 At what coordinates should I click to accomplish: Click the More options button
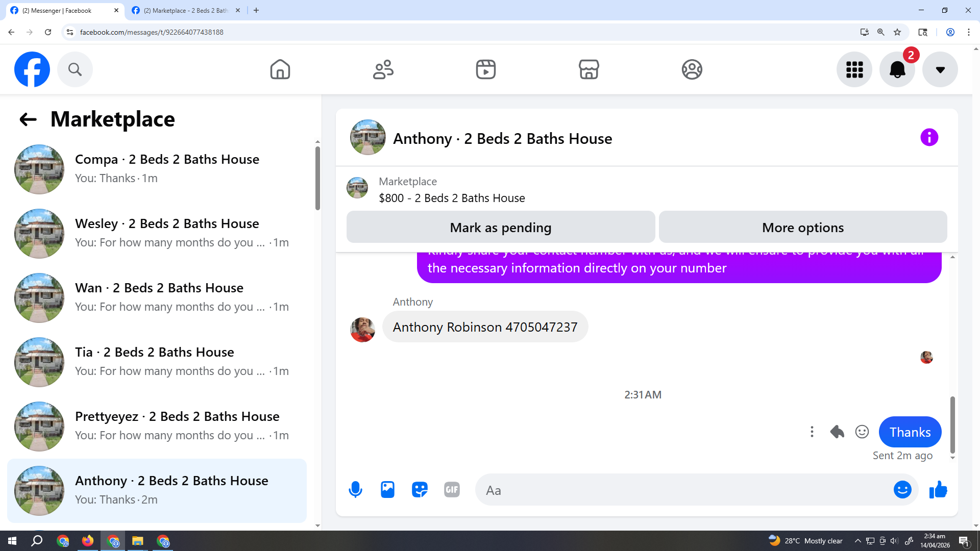(x=802, y=228)
